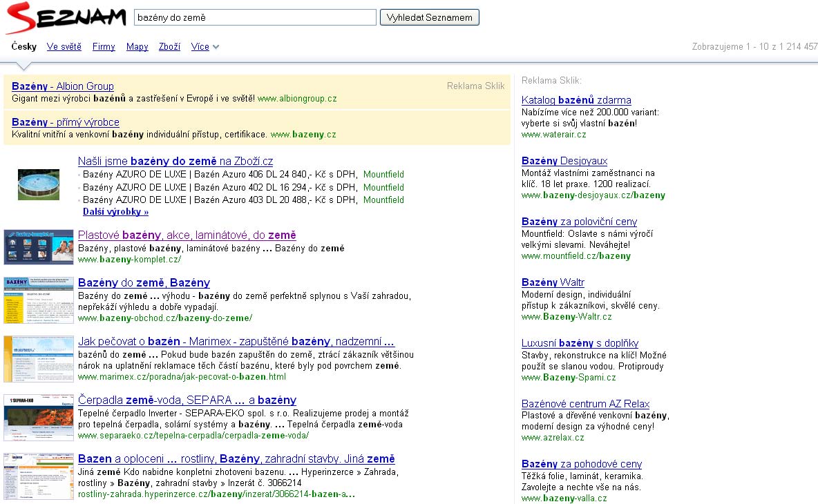Viewport: 818px width, 504px height.
Task: Visit www.azrelax.cz sidebar URL
Action: click(553, 438)
